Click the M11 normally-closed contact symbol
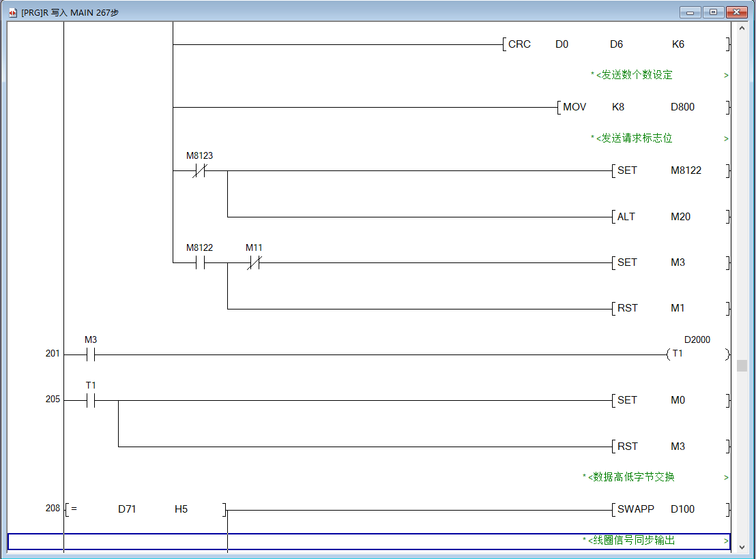Image resolution: width=756 pixels, height=559 pixels. coord(254,262)
